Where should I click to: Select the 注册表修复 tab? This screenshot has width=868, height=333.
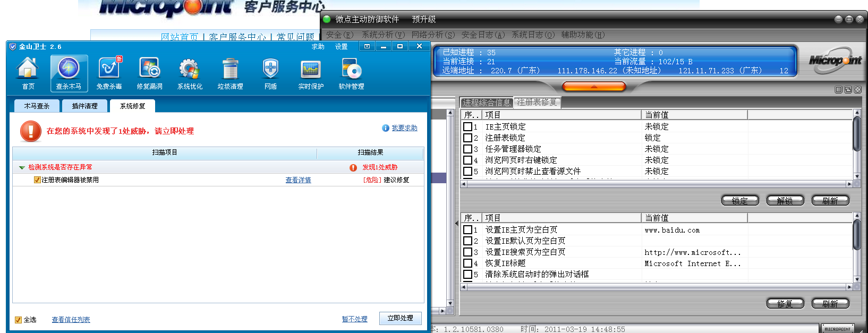(537, 103)
